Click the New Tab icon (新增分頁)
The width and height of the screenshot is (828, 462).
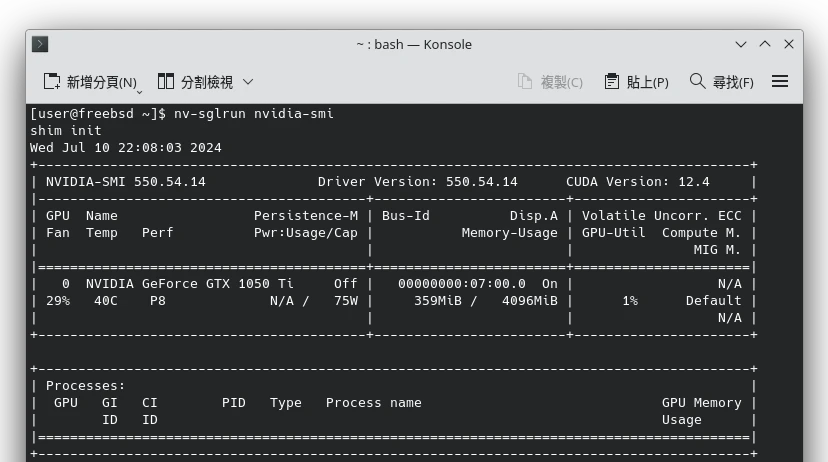point(52,81)
